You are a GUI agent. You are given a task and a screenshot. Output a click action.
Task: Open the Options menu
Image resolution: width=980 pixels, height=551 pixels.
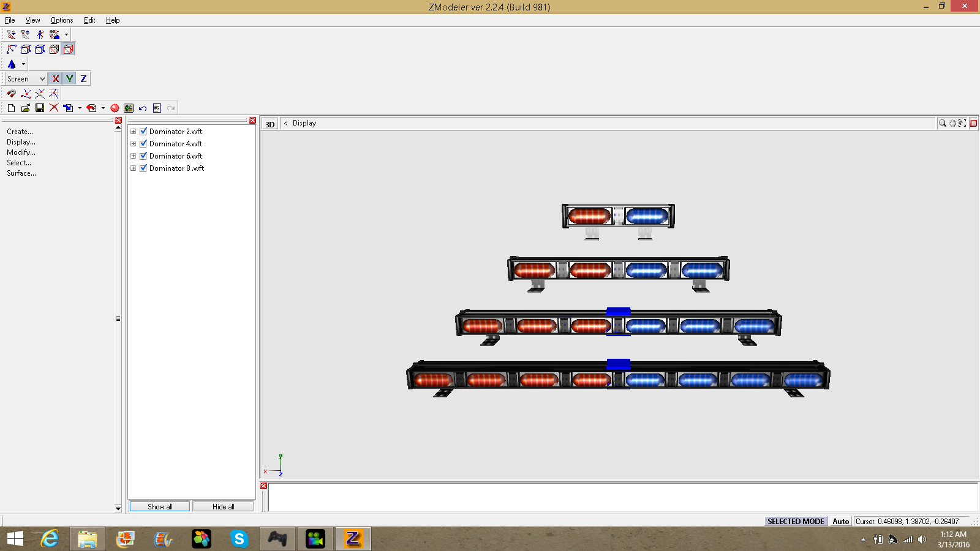point(62,20)
